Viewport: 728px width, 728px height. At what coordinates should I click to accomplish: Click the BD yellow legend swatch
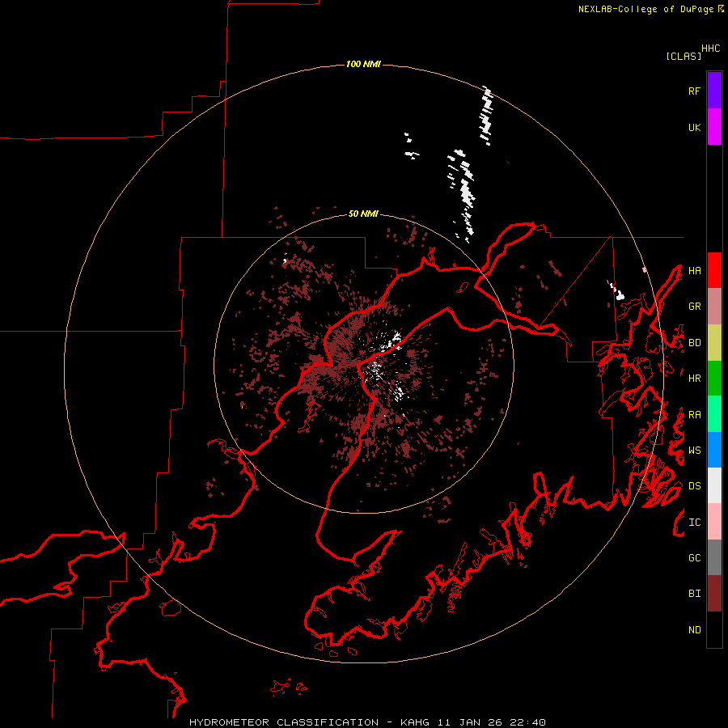coord(714,342)
